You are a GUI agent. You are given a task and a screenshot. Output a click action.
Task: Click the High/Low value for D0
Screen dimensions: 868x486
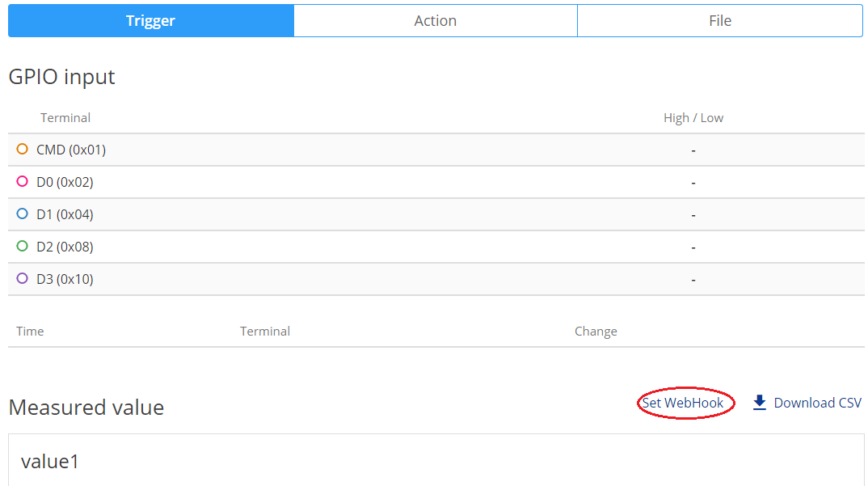click(x=693, y=182)
